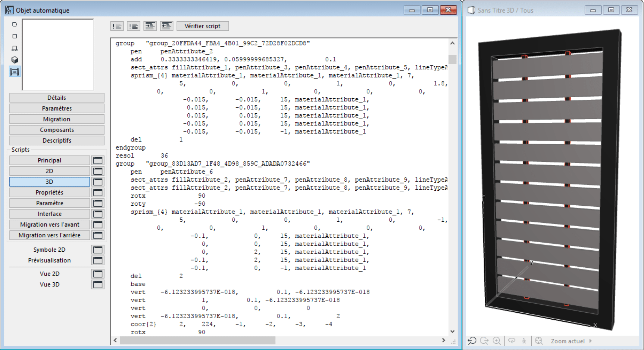This screenshot has width=644, height=350.
Task: Open the Migration vers l'avant script
Action: click(50, 225)
